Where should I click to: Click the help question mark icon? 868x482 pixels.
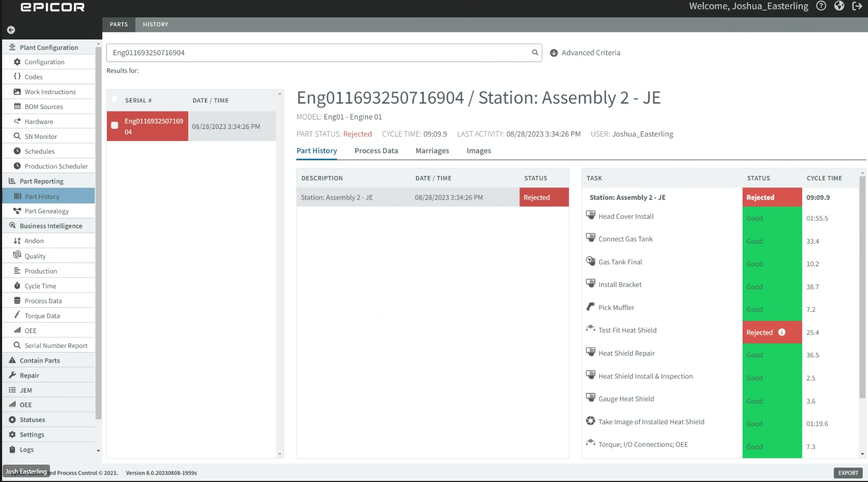coord(821,6)
